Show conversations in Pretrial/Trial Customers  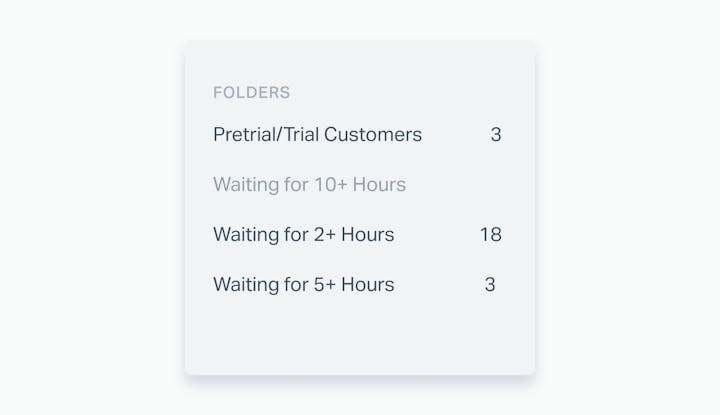tap(317, 134)
